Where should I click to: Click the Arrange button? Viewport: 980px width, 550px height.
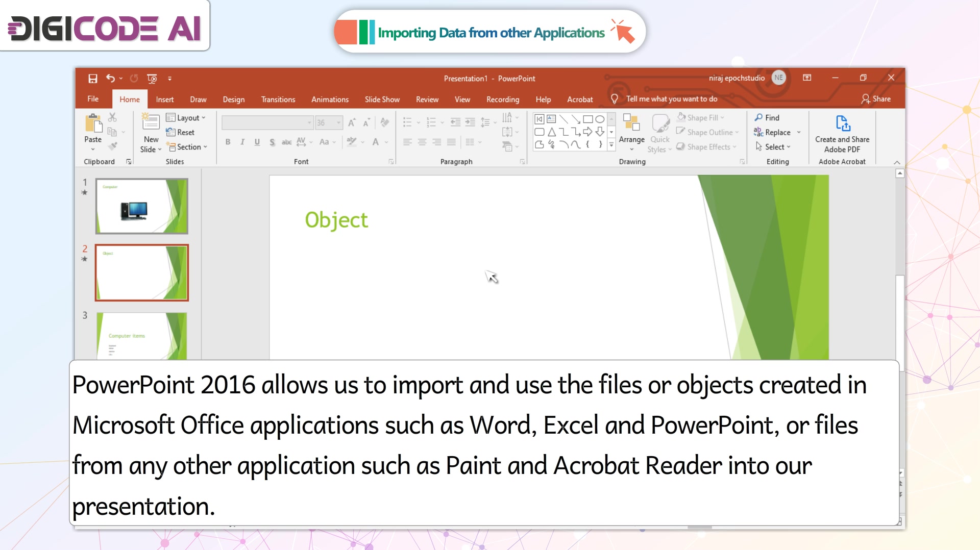(x=632, y=133)
